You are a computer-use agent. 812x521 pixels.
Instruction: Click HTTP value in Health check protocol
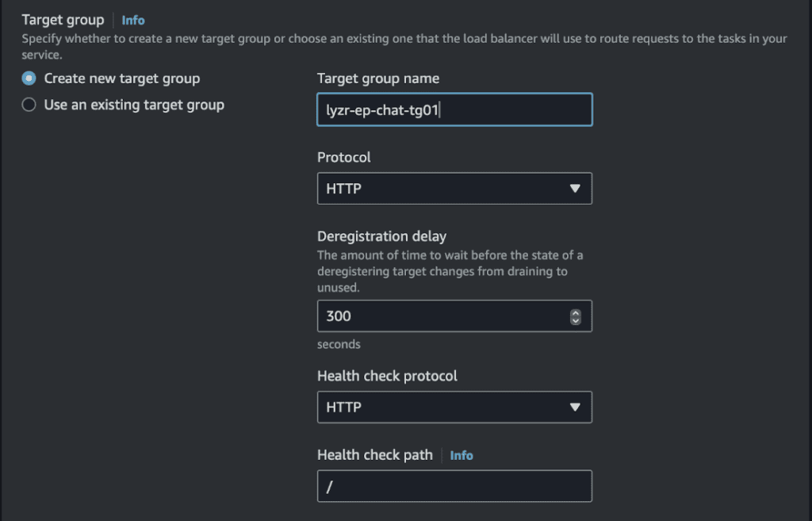[x=344, y=407]
